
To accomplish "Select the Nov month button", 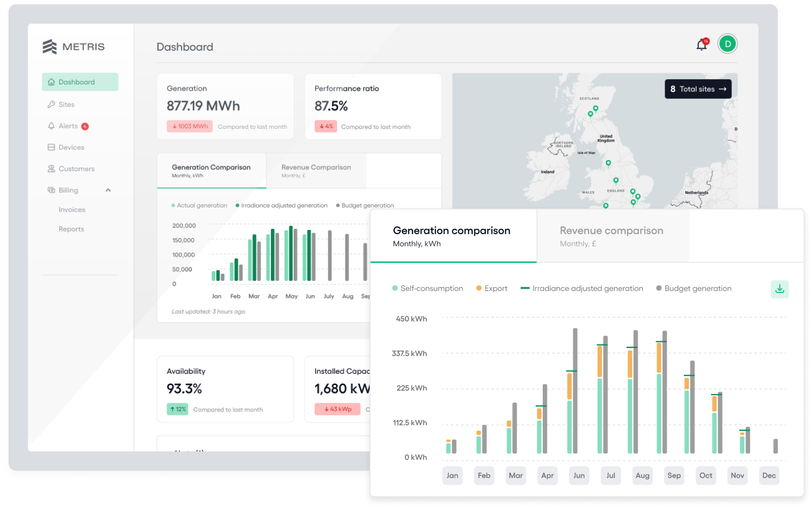I will click(737, 475).
